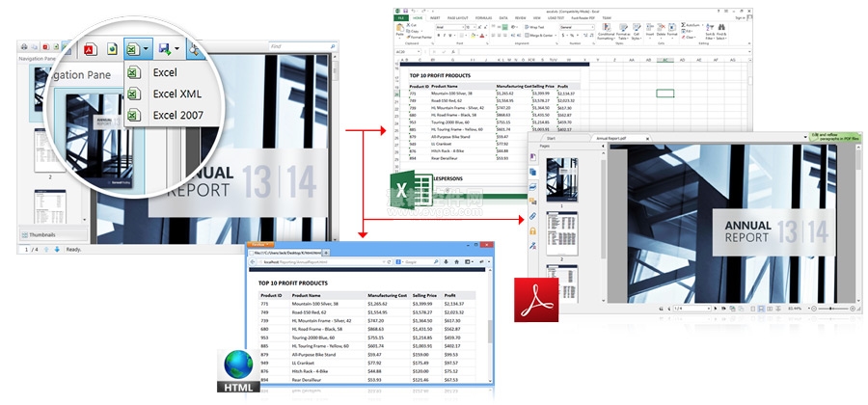868x405 pixels.
Task: Click the Thumbnails button below the navigation pane
Action: pos(53,234)
